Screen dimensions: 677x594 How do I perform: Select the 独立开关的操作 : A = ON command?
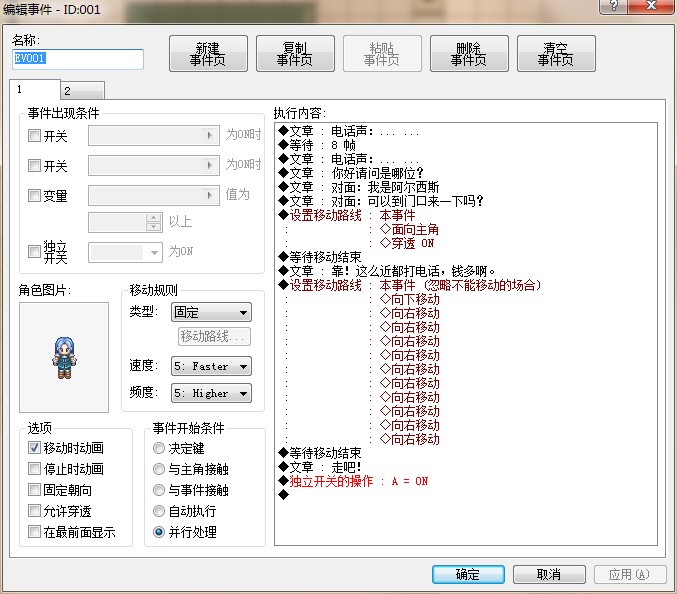coord(353,481)
